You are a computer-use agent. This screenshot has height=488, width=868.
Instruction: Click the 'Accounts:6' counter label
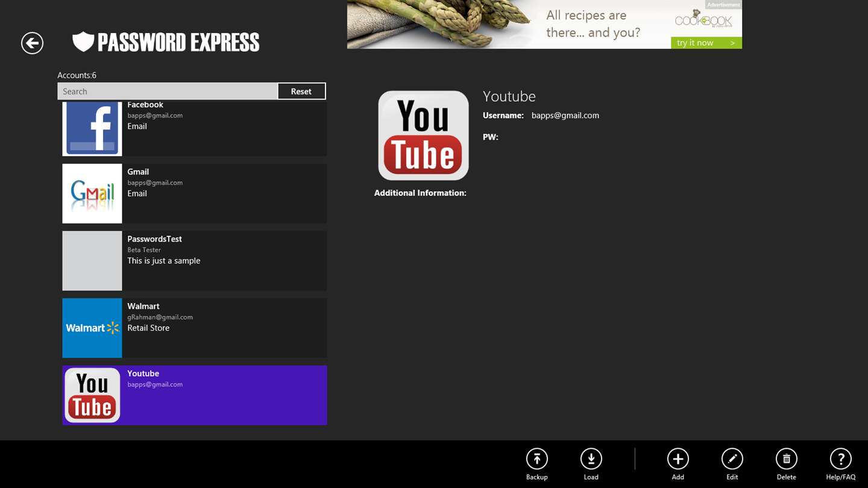coord(77,75)
